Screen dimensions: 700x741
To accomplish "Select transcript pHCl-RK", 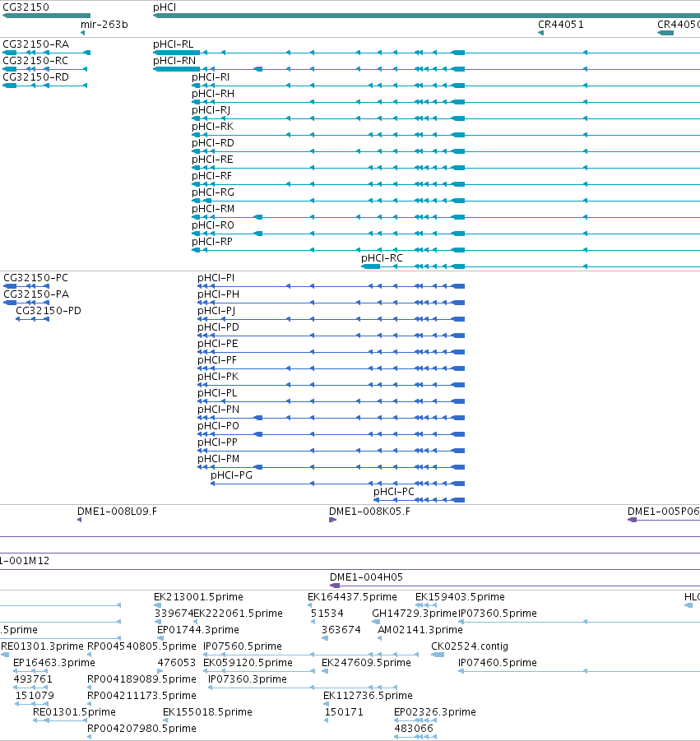I will (213, 127).
